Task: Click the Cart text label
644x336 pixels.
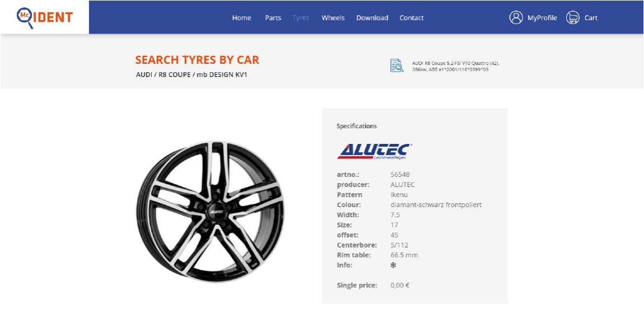Action: coord(591,18)
